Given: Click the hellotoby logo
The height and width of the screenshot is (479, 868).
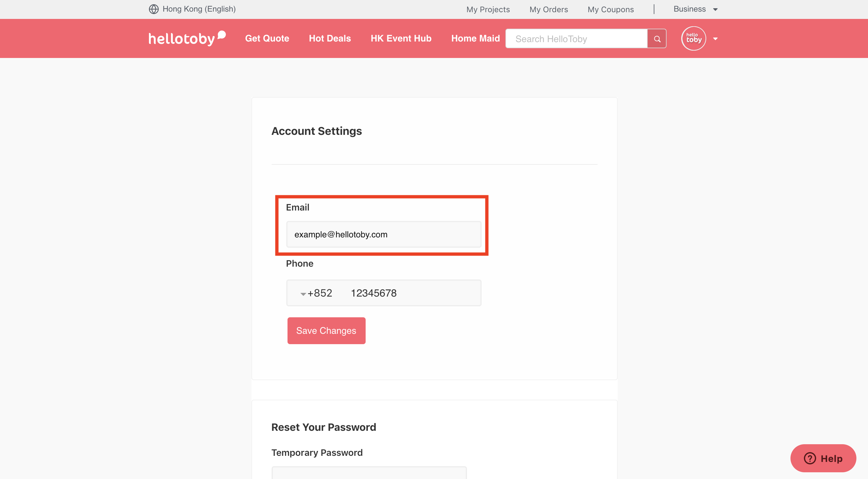Looking at the screenshot, I should tap(187, 38).
